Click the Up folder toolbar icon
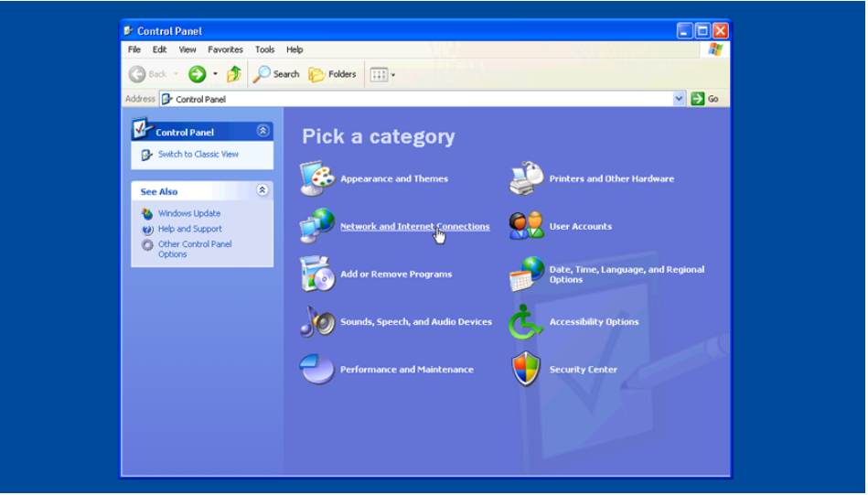Screen dimensions: 868x495 pos(234,74)
